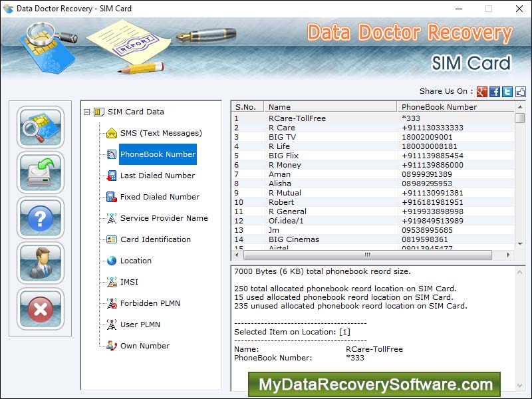Click the recover data drive icon
The image size is (532, 399).
(41, 173)
